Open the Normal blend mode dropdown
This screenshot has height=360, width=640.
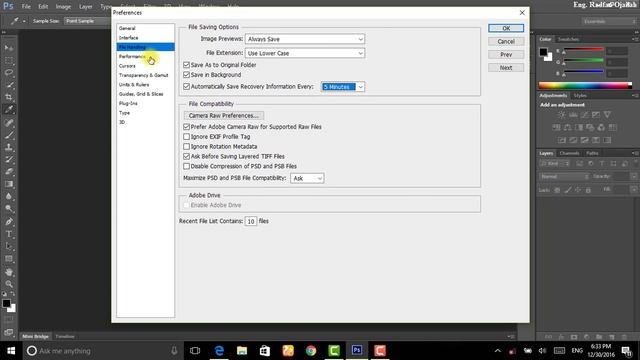[564, 177]
